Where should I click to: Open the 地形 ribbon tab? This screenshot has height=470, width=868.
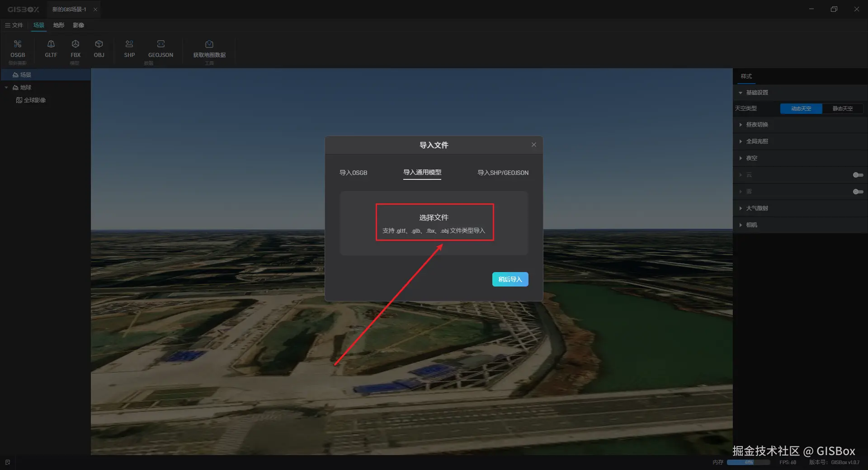(59, 25)
